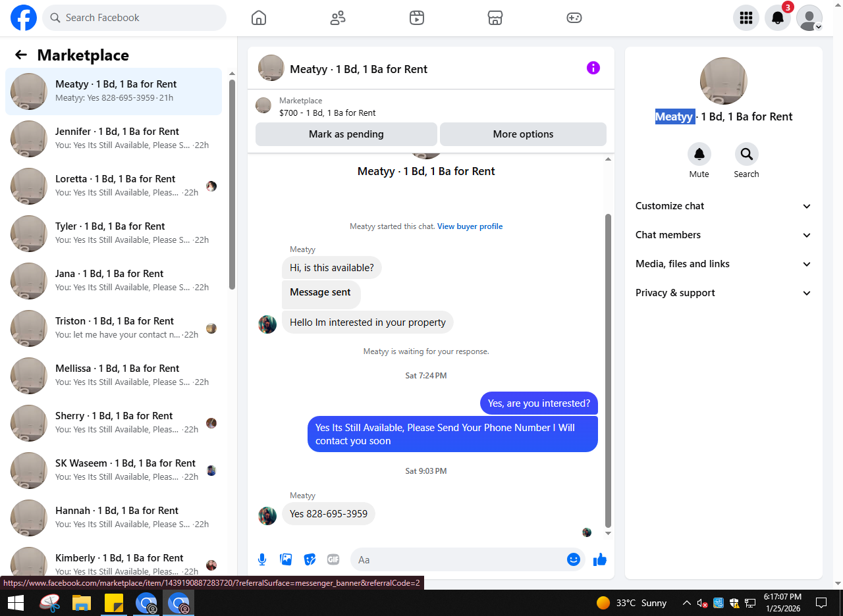Open the account profile avatar menu
Viewport: 843px width, 616px height.
809,18
